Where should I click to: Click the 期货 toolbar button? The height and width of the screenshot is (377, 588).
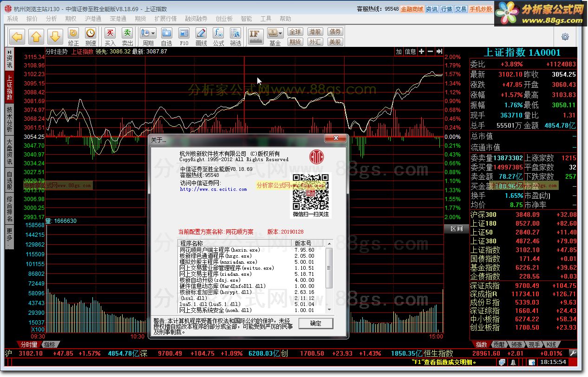pyautogui.click(x=295, y=41)
